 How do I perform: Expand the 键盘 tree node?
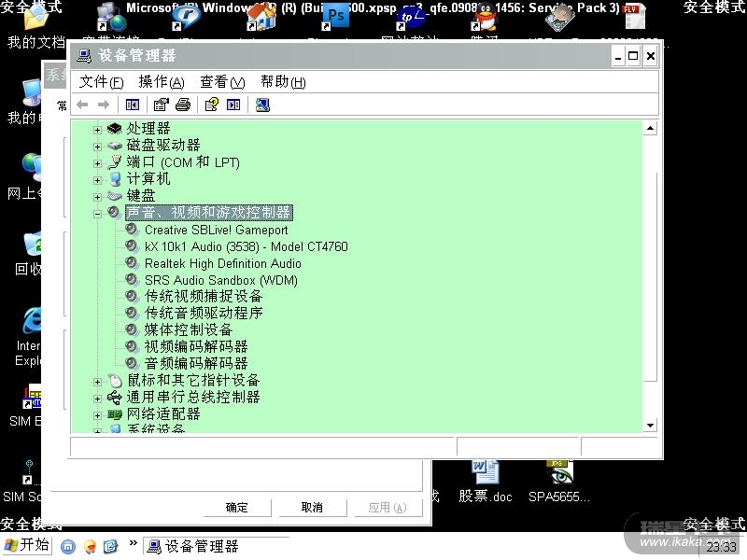point(97,197)
